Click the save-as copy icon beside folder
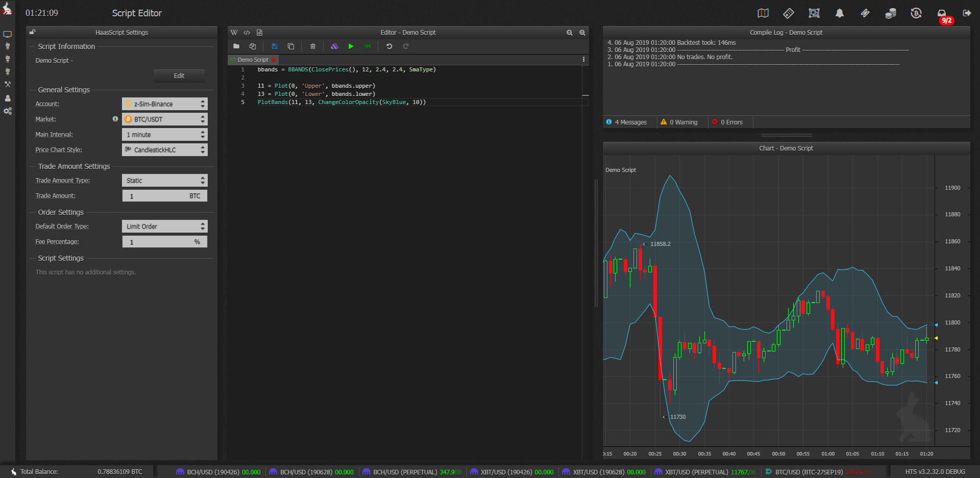This screenshot has height=478, width=980. click(x=252, y=46)
